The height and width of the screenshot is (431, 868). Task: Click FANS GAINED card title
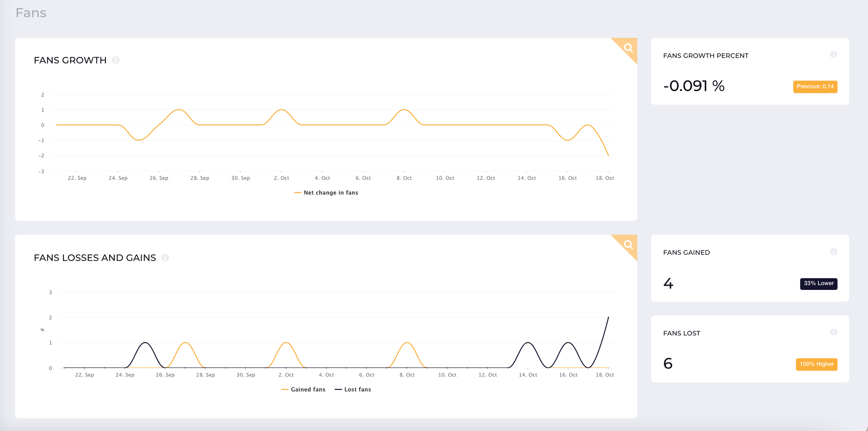687,253
